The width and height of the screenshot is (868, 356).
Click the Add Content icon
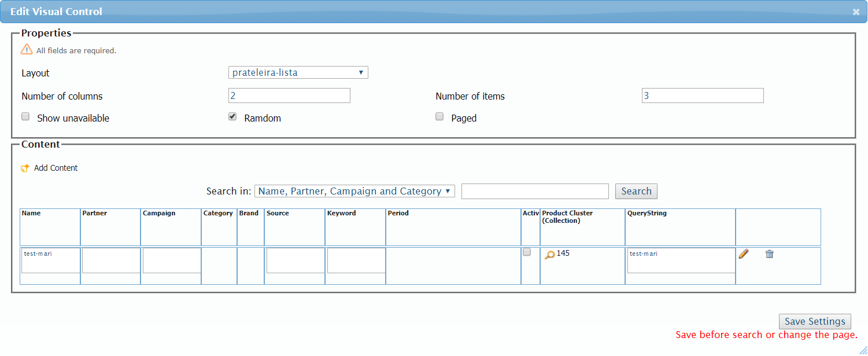point(25,168)
